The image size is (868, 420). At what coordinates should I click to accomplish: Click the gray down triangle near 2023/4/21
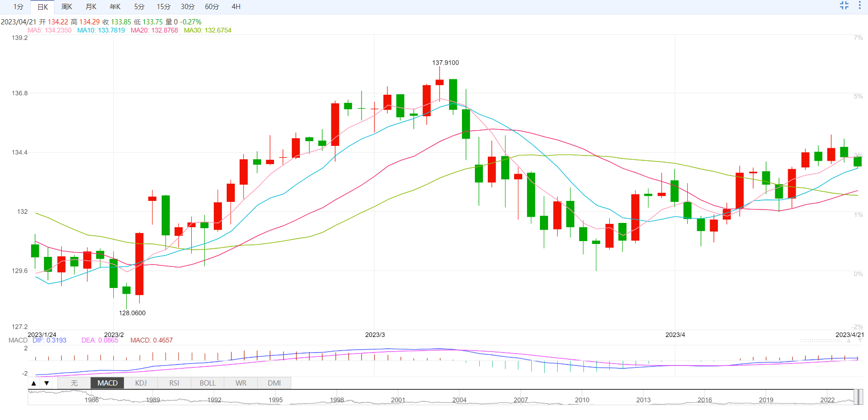pos(859,341)
